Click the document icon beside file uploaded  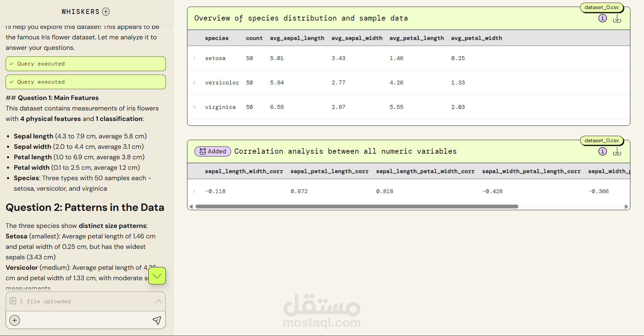click(13, 301)
